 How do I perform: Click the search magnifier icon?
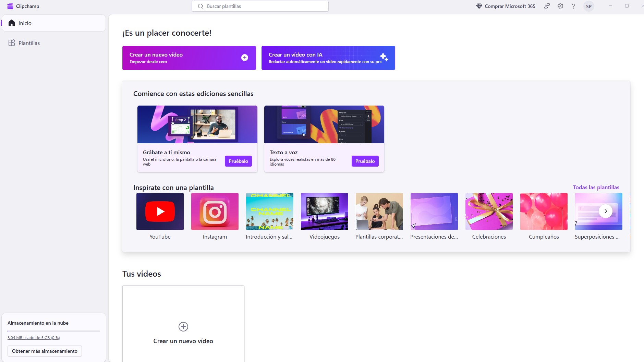[200, 6]
